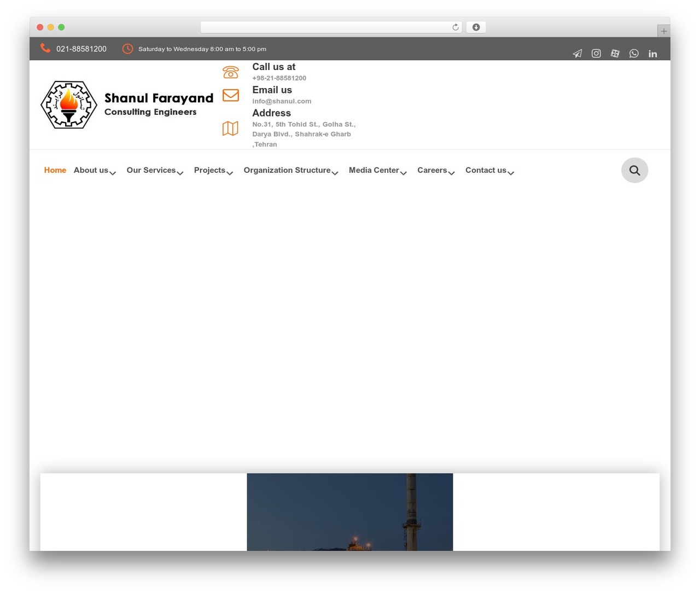Viewport: 700px width, 593px height.
Task: Expand the Media Center chevron
Action: (404, 173)
